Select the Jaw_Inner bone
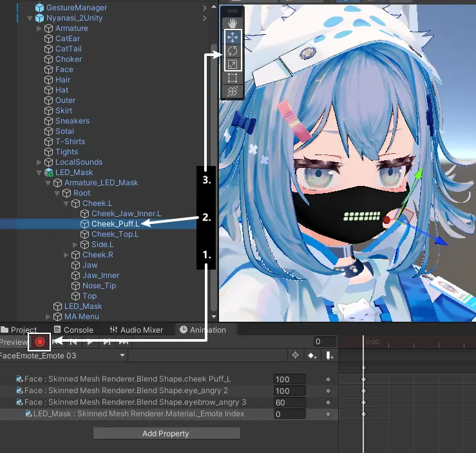476x453 pixels. pos(100,275)
